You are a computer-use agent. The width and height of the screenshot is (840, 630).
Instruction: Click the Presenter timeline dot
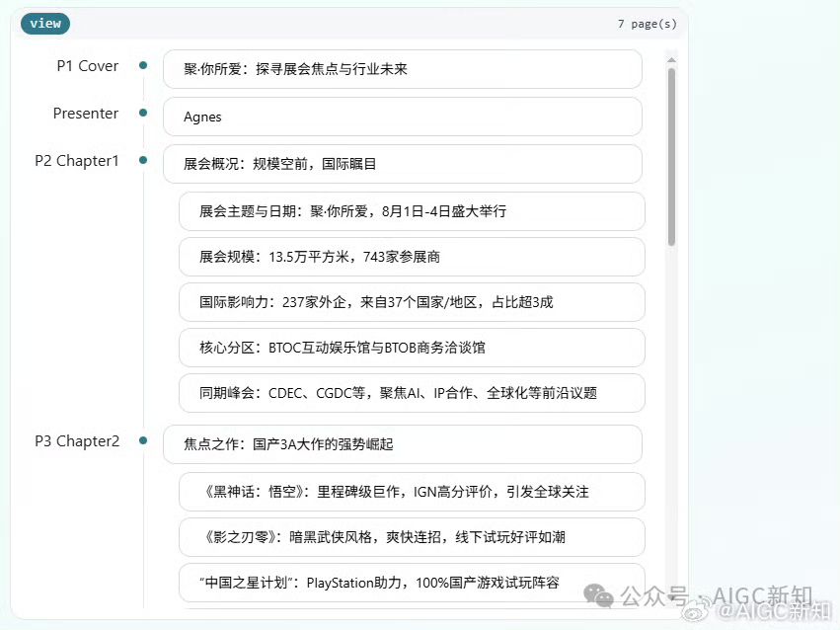143,113
